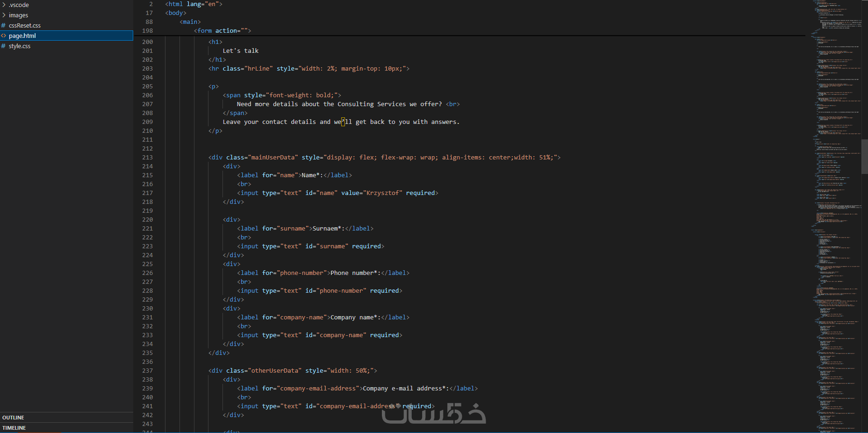The width and height of the screenshot is (868, 433).
Task: Click the "Krzysztof" value attribute
Action: (372, 193)
